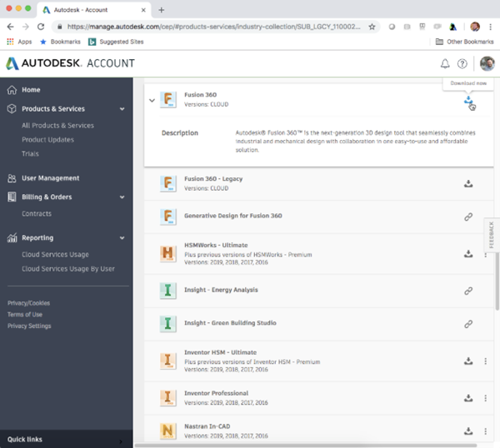Click the Autodesk Account logo
Image resolution: width=500 pixels, height=448 pixels.
(70, 63)
